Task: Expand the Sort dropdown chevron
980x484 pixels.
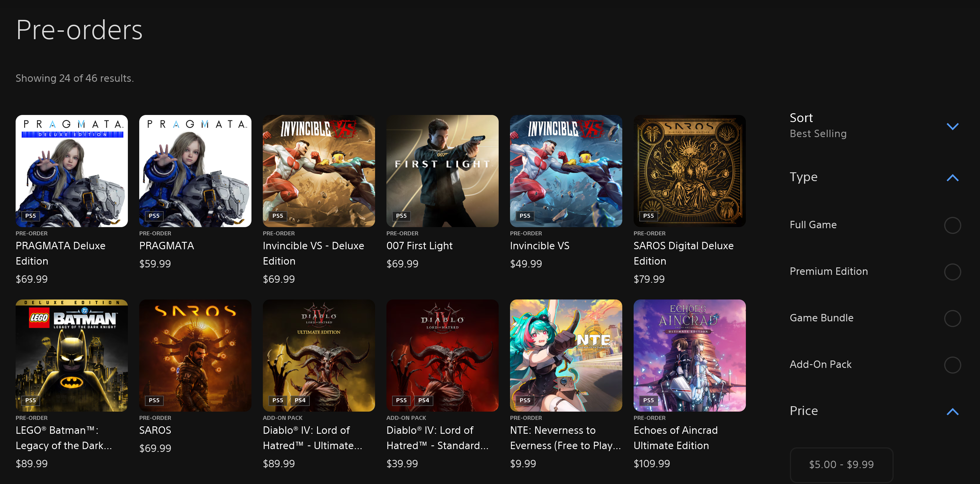Action: coord(952,126)
